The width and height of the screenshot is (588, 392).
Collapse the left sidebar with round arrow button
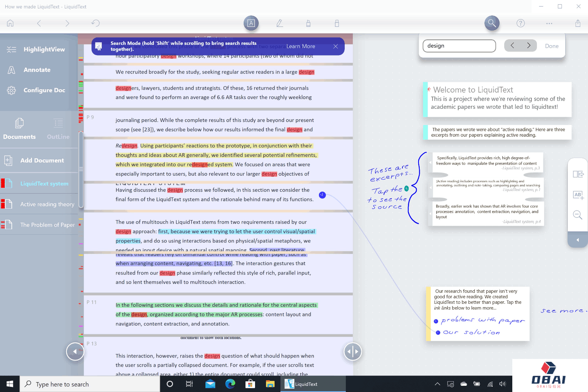coord(75,352)
